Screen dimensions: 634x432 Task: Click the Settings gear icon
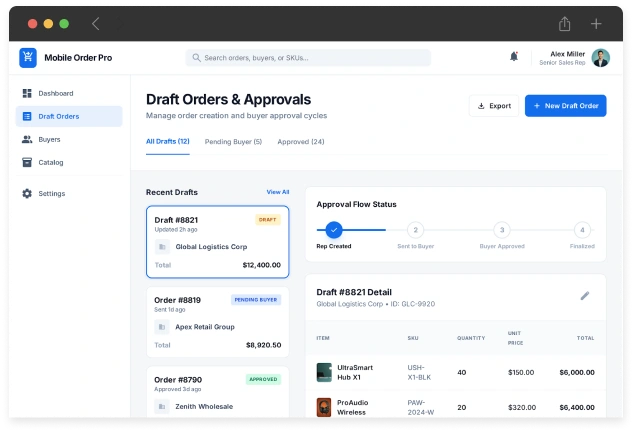click(27, 194)
